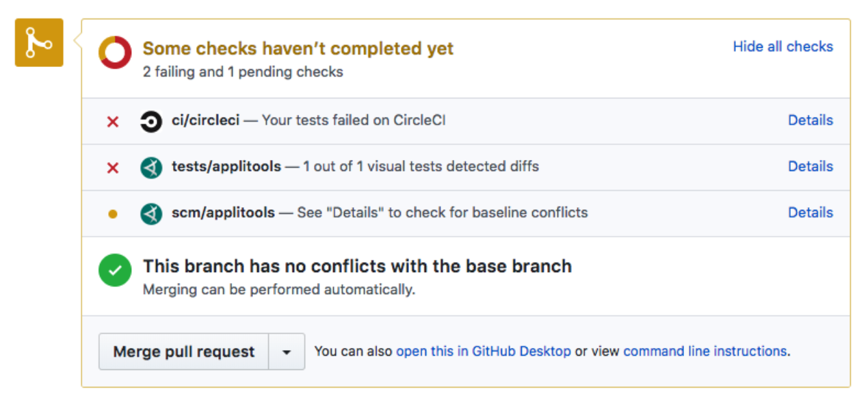Click the Applitools icon on tests/applitools check
Viewport: 868px width, 400px height.
click(150, 166)
